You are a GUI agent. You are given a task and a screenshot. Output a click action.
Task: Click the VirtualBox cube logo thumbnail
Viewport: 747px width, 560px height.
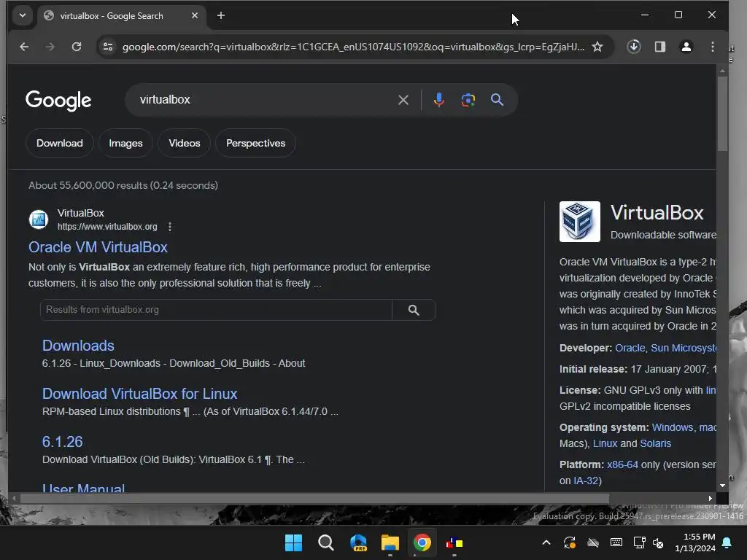tap(580, 222)
